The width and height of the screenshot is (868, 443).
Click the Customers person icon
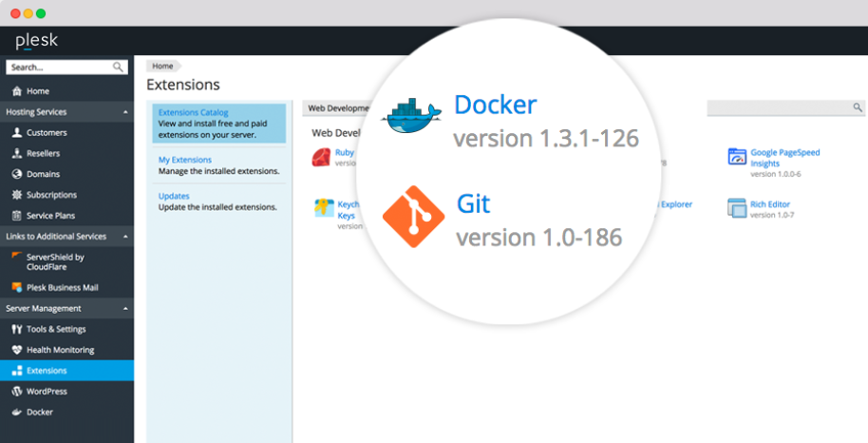click(17, 132)
